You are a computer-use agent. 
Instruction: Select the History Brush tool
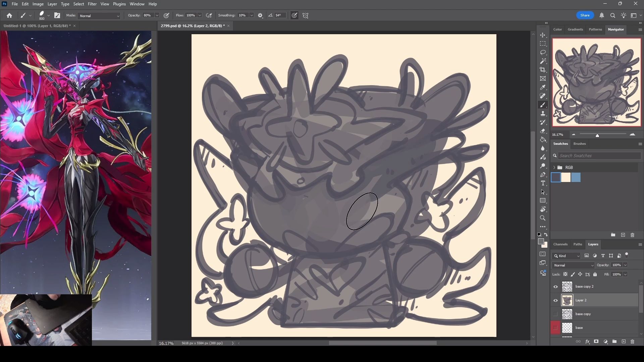pos(543,122)
